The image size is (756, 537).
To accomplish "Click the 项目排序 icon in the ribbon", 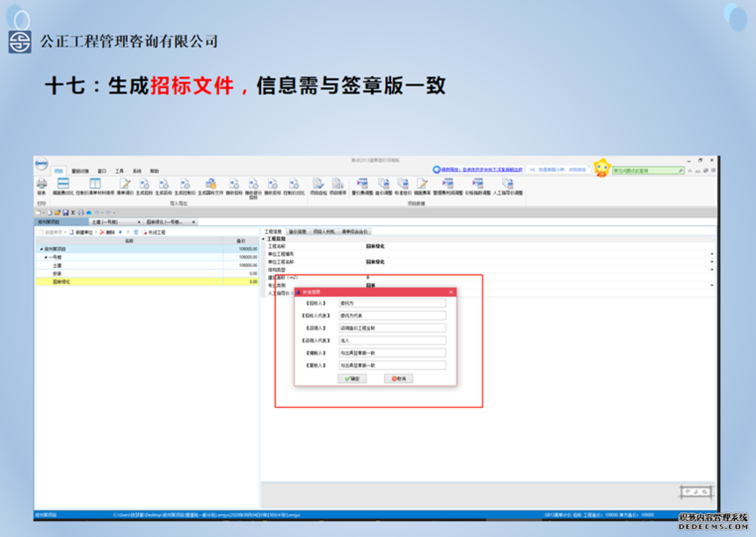I will click(338, 183).
